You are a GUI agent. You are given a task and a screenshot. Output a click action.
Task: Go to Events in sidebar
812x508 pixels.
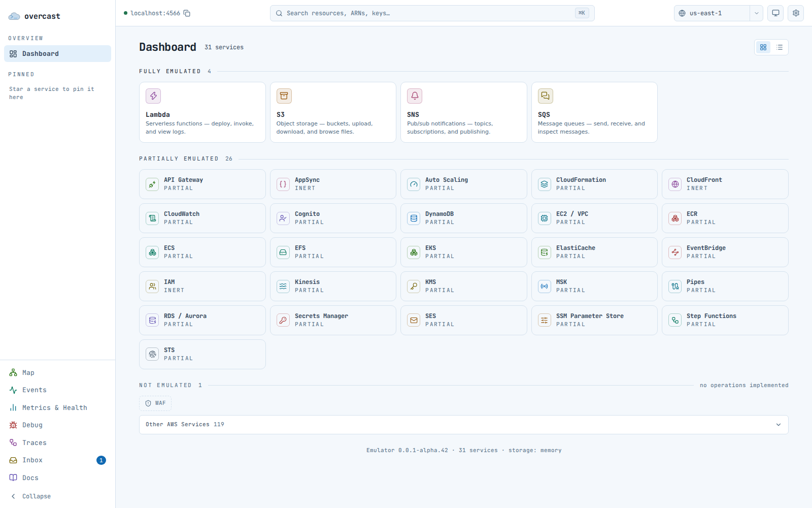57,390
